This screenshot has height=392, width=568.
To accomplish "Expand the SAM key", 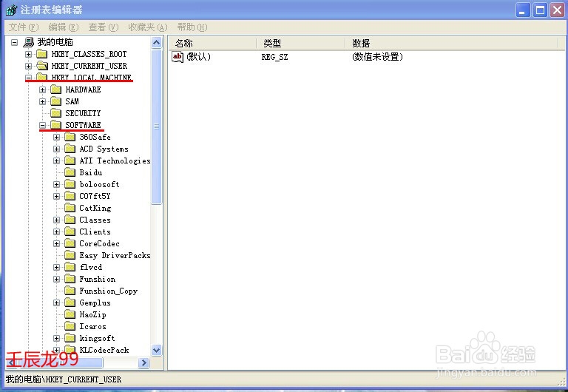I will (x=42, y=102).
